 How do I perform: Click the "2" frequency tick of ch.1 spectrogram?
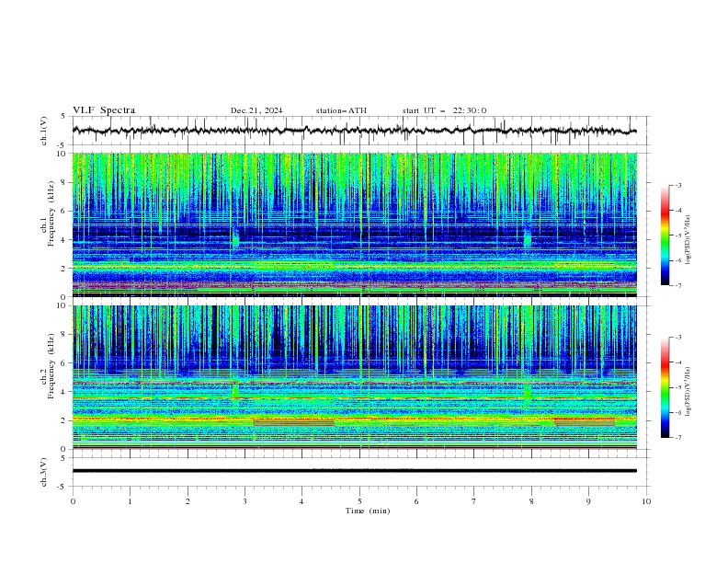click(x=65, y=268)
